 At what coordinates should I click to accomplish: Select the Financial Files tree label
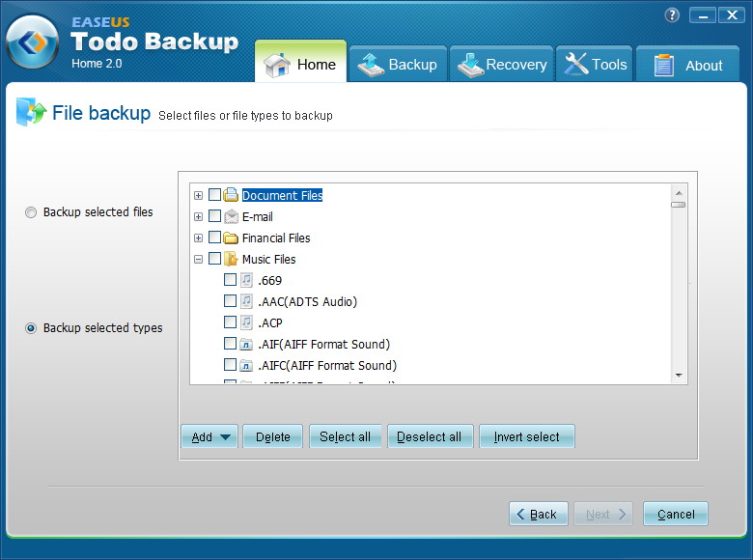click(276, 238)
